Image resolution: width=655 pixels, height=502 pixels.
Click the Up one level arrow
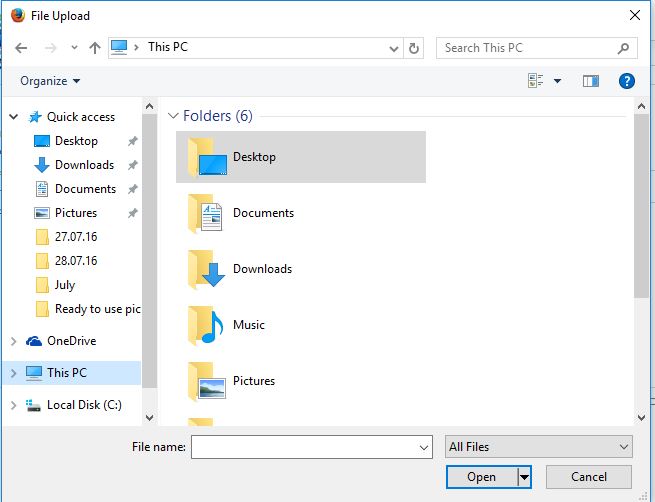click(x=95, y=48)
